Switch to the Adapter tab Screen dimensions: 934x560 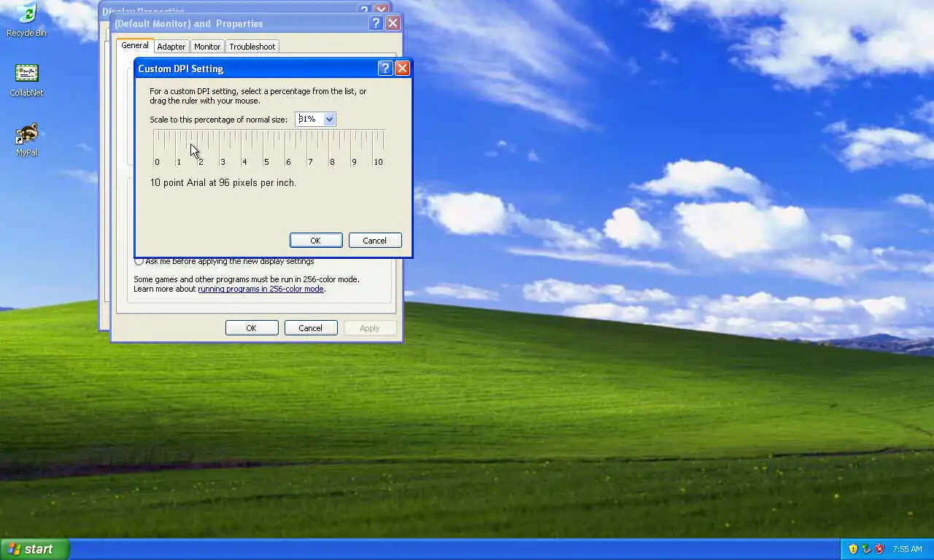click(x=171, y=47)
